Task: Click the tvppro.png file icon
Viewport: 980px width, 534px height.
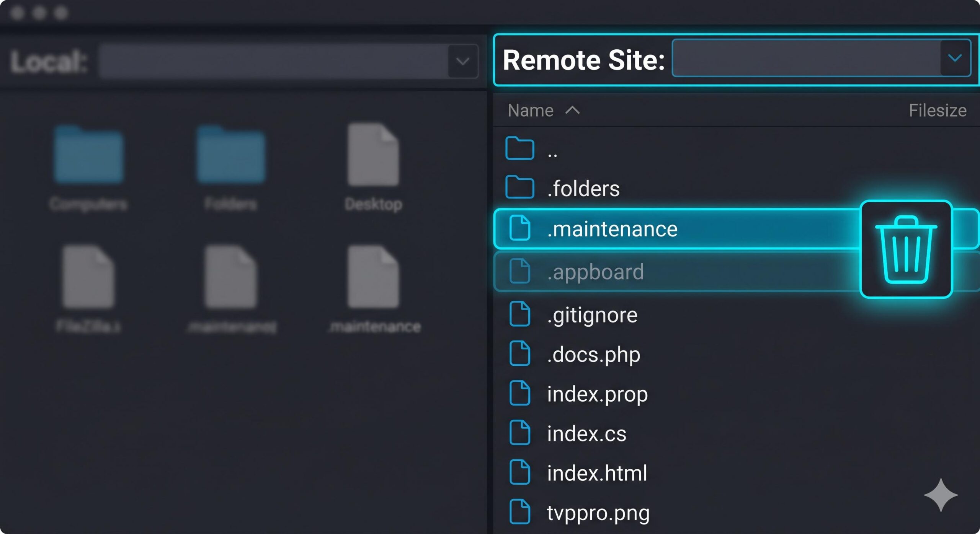Action: coord(520,511)
